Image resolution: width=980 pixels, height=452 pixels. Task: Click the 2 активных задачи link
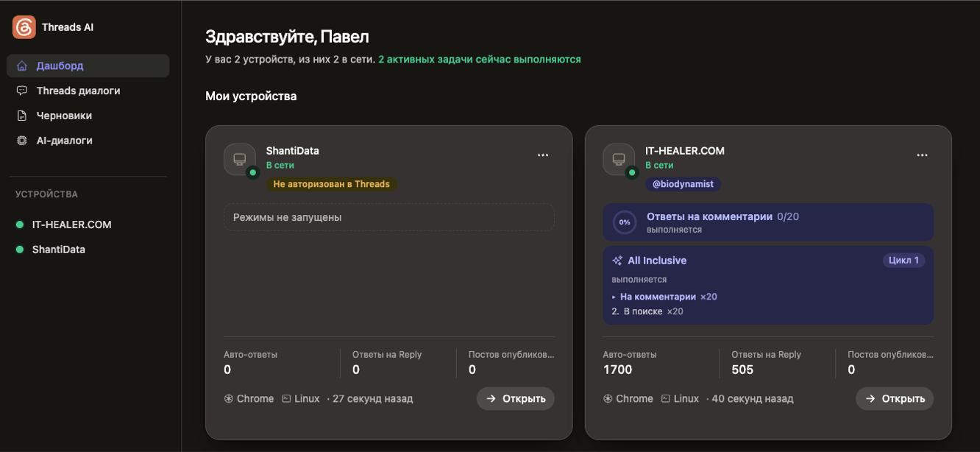480,59
